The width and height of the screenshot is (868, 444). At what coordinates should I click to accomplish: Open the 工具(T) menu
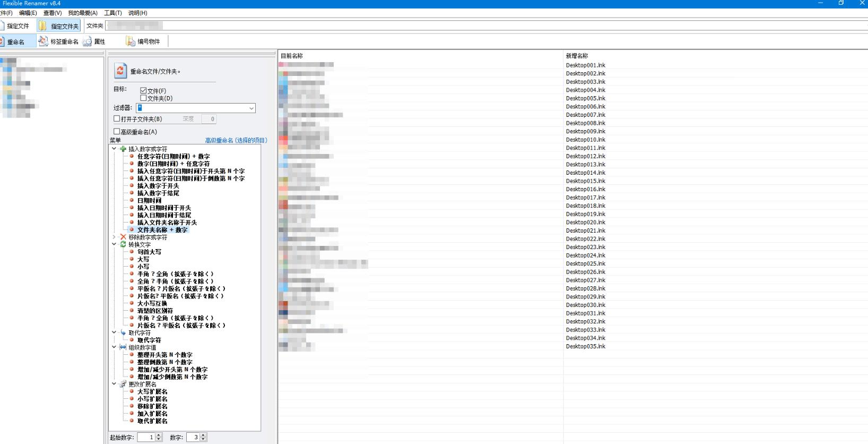[113, 13]
